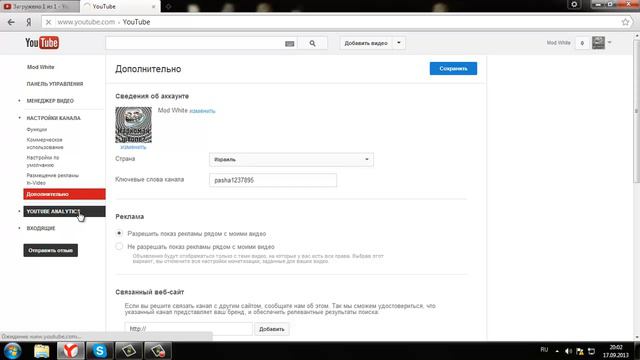Open Skype from the taskbar
Screen dimensions: 640x360
[x=100, y=351]
